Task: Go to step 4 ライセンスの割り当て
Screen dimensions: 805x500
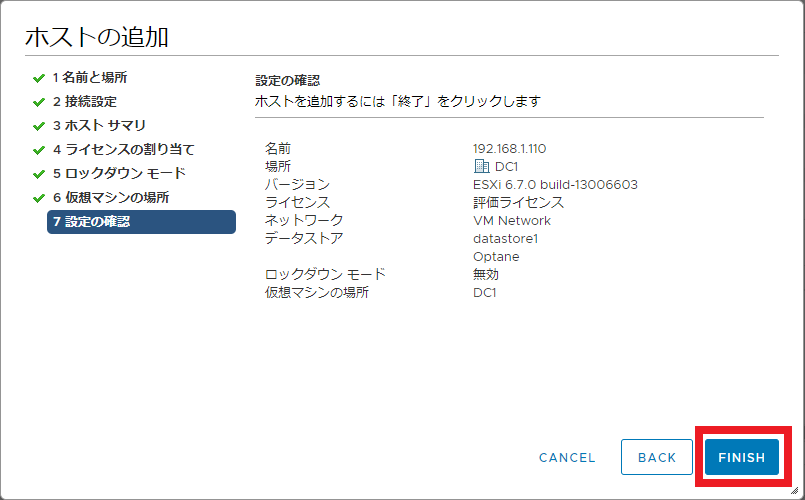Action: [x=124, y=149]
